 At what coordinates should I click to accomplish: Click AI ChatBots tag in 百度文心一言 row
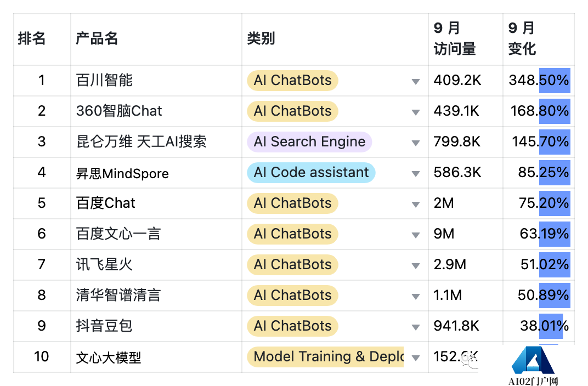point(292,234)
